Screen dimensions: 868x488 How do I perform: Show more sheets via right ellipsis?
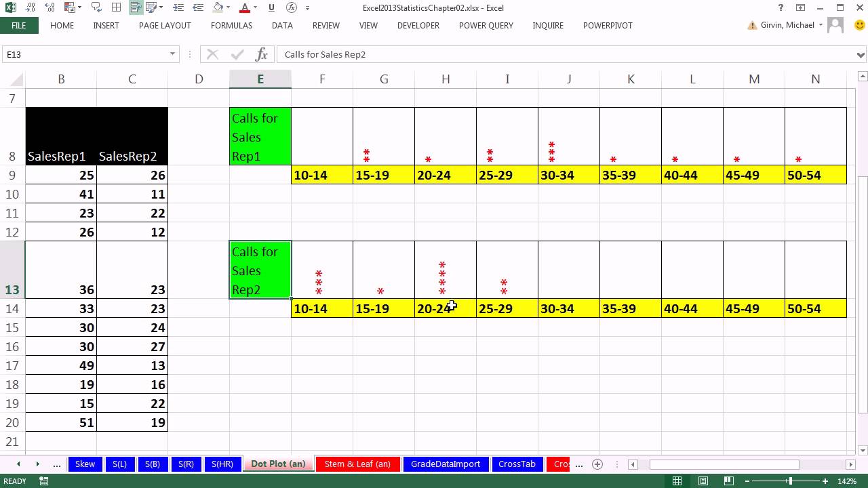point(578,464)
